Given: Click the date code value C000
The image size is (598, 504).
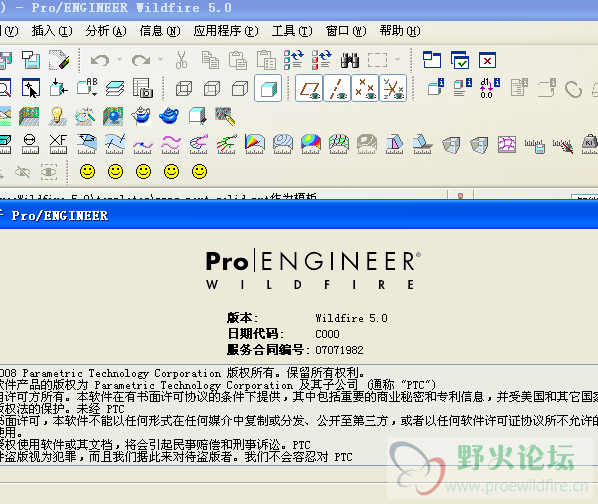Looking at the screenshot, I should [327, 334].
